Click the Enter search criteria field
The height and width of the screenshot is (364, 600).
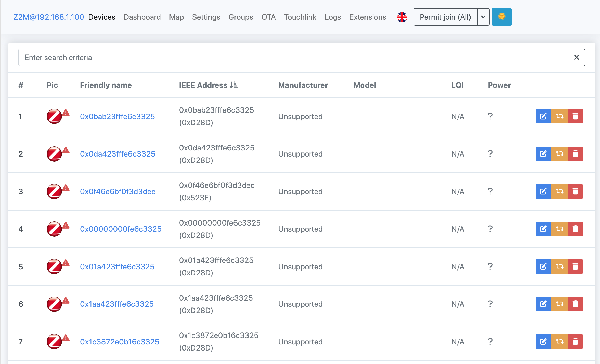click(x=280, y=57)
